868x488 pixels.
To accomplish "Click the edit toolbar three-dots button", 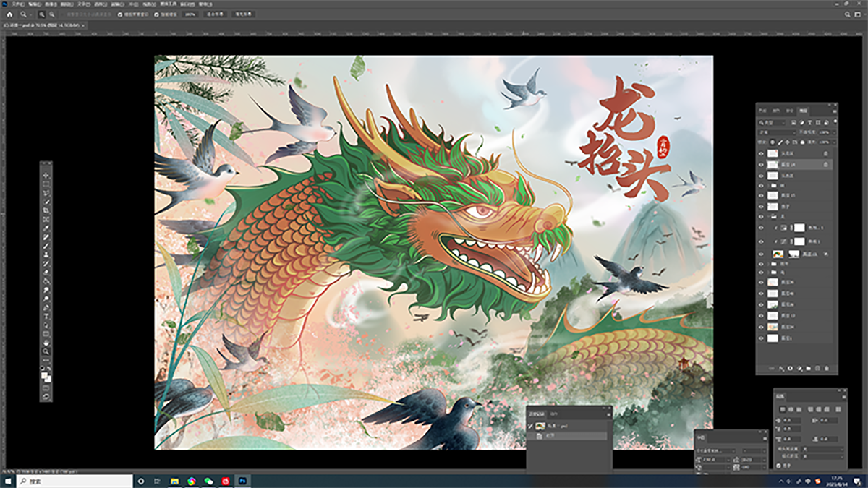I will 46,359.
